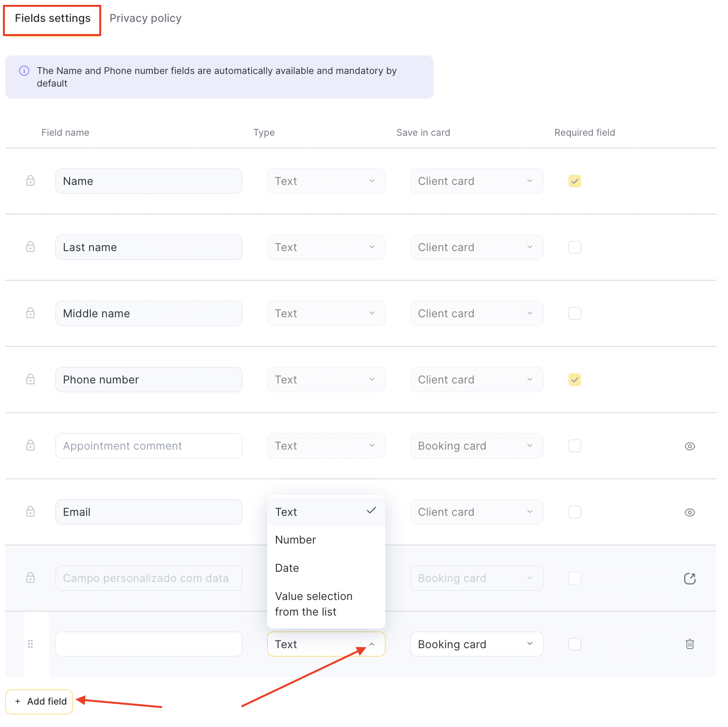Screen dimensions: 728x727
Task: Click the trash icon on the new field row
Action: 690,644
